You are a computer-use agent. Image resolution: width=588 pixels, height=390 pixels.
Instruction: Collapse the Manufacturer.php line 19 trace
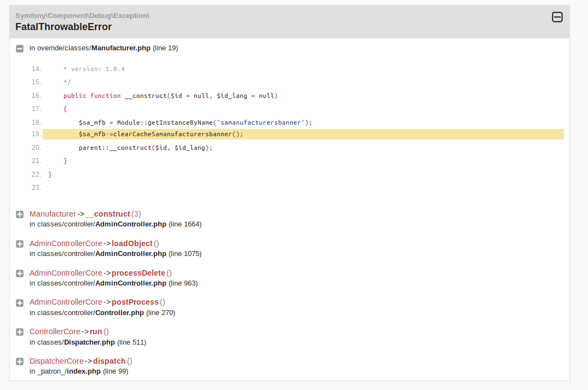coord(20,49)
